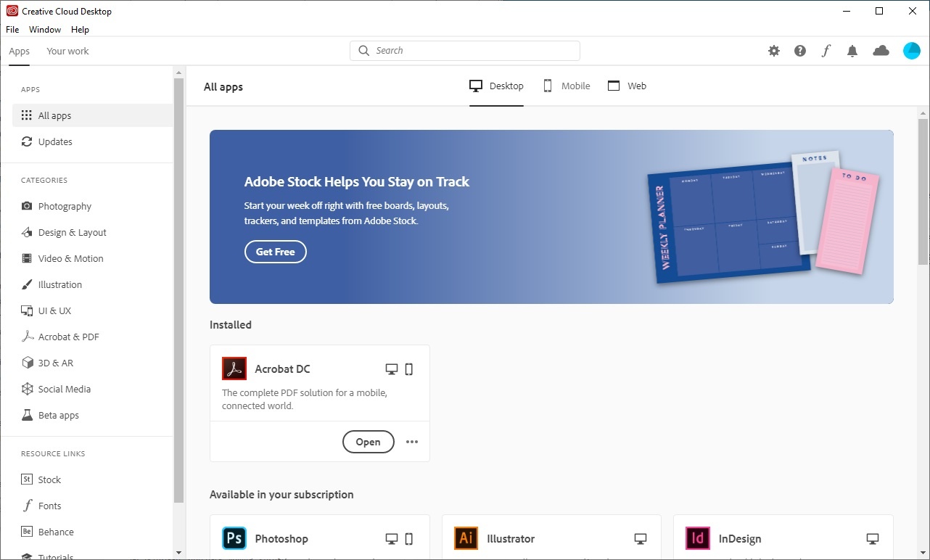Click the Photoshop app name

[x=281, y=539]
